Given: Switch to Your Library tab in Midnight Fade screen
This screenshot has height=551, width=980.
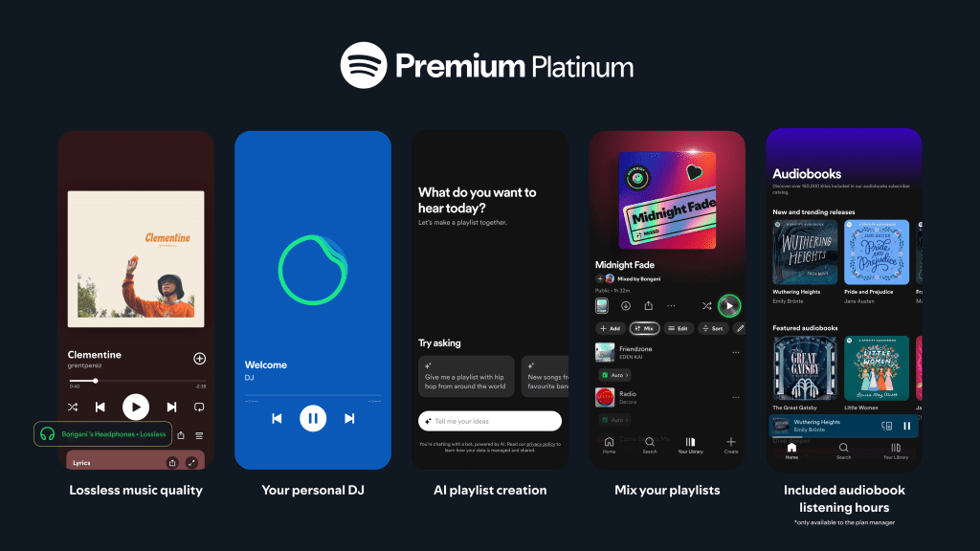Looking at the screenshot, I should pos(691,445).
